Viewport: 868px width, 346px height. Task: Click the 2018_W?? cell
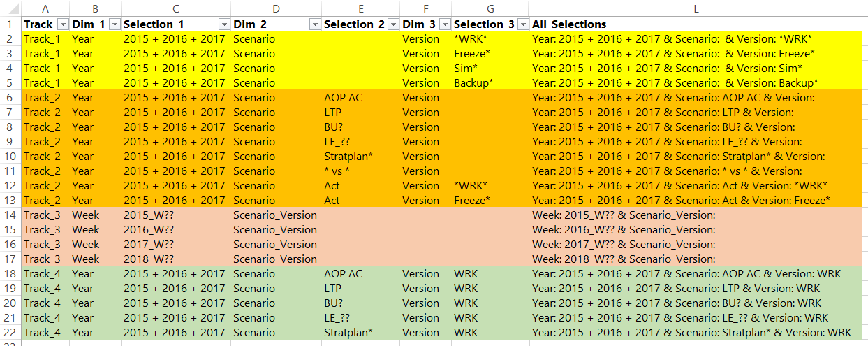point(176,259)
